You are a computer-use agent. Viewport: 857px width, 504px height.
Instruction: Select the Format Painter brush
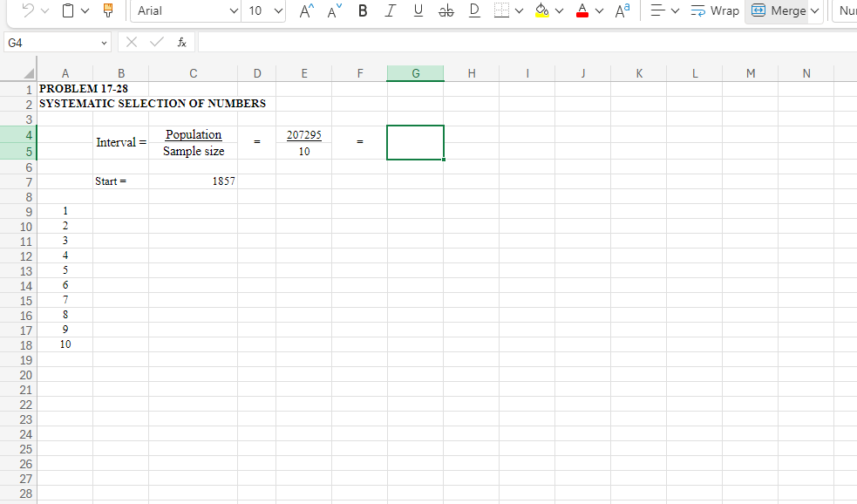coord(108,10)
